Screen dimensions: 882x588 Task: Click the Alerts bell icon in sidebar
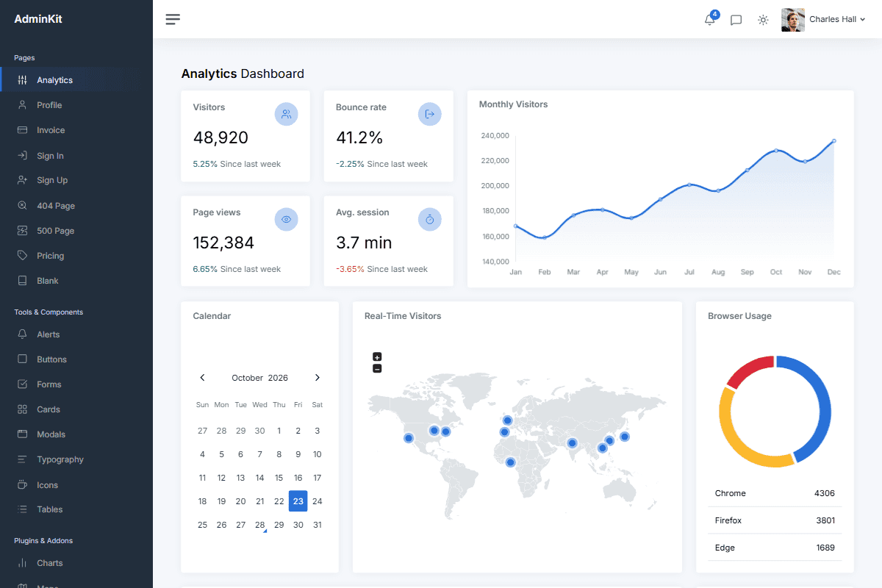pyautogui.click(x=22, y=334)
